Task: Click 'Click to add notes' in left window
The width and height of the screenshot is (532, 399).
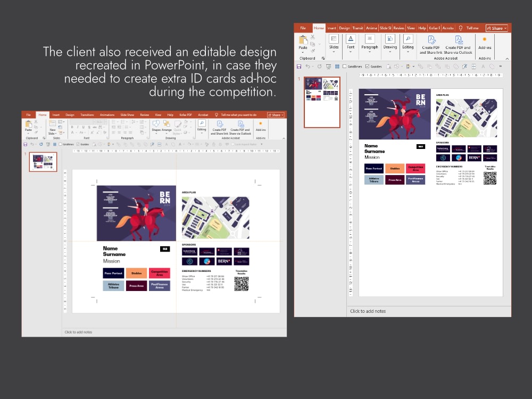Action: [x=78, y=332]
